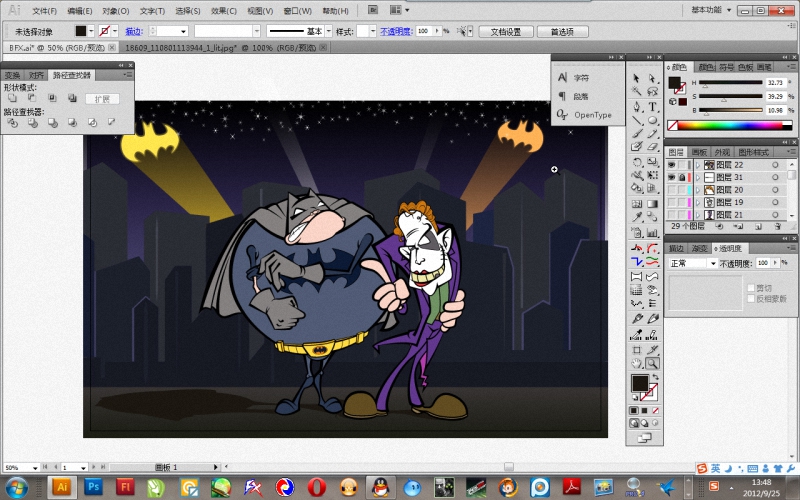This screenshot has height=500, width=800.
Task: Check the 剪切 (Clip) checkbox
Action: [x=751, y=288]
